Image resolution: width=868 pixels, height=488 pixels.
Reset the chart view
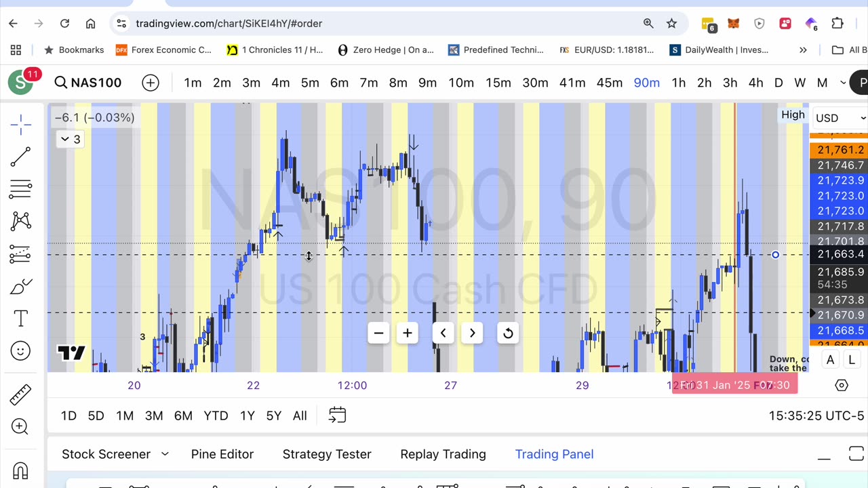[x=508, y=333]
